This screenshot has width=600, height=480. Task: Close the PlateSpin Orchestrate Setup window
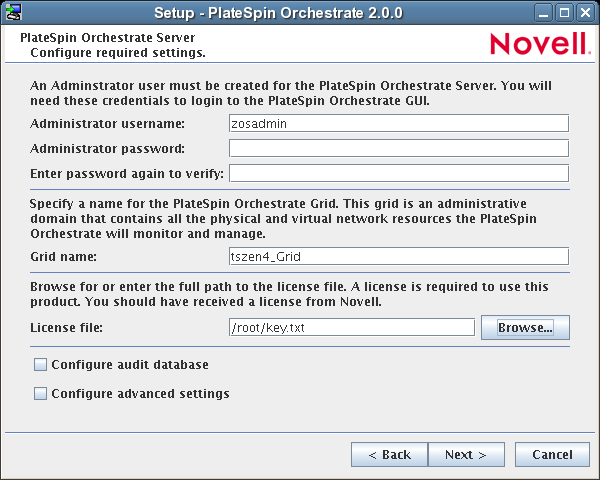585,13
